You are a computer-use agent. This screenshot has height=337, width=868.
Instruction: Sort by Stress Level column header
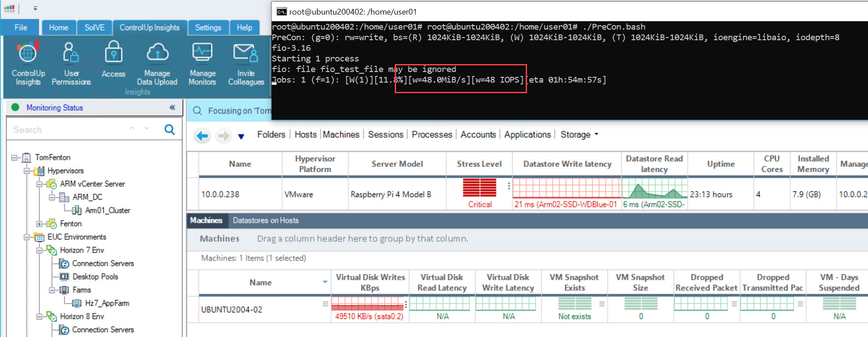[479, 164]
